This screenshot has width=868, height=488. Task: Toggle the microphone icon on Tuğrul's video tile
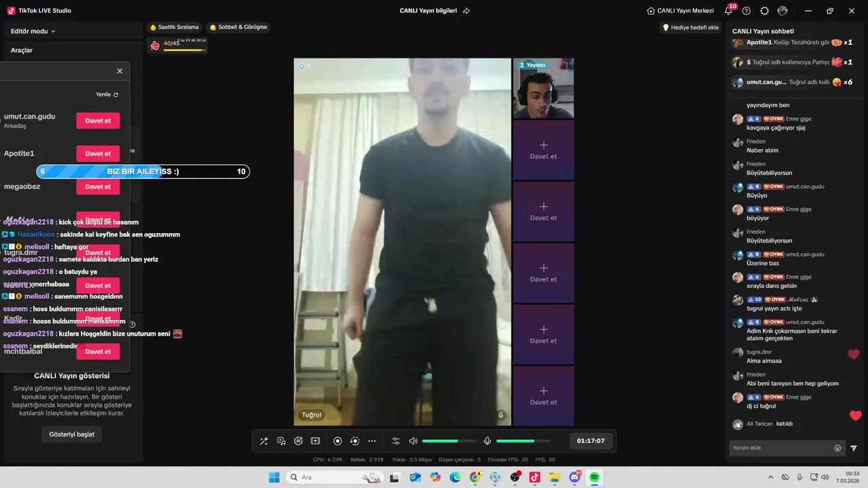click(x=501, y=415)
